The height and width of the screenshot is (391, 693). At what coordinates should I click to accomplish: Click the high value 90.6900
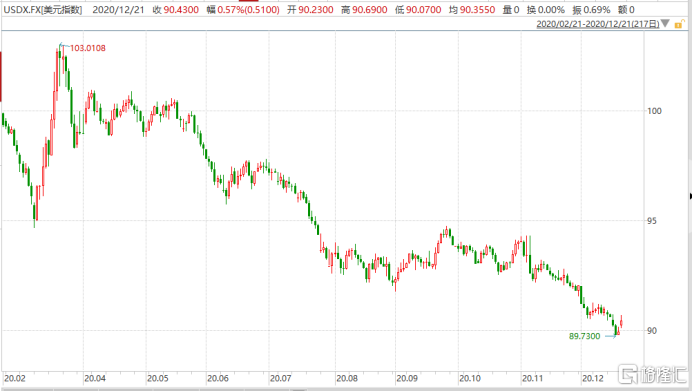pyautogui.click(x=369, y=10)
